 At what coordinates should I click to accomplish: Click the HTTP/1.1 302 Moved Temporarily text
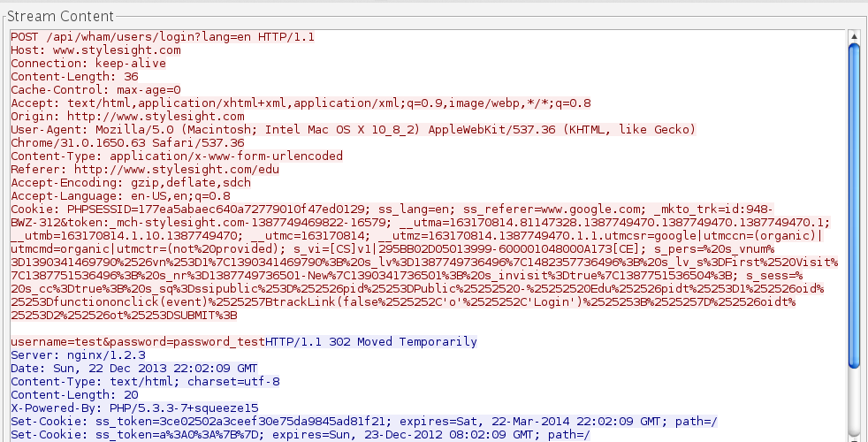pyautogui.click(x=371, y=342)
